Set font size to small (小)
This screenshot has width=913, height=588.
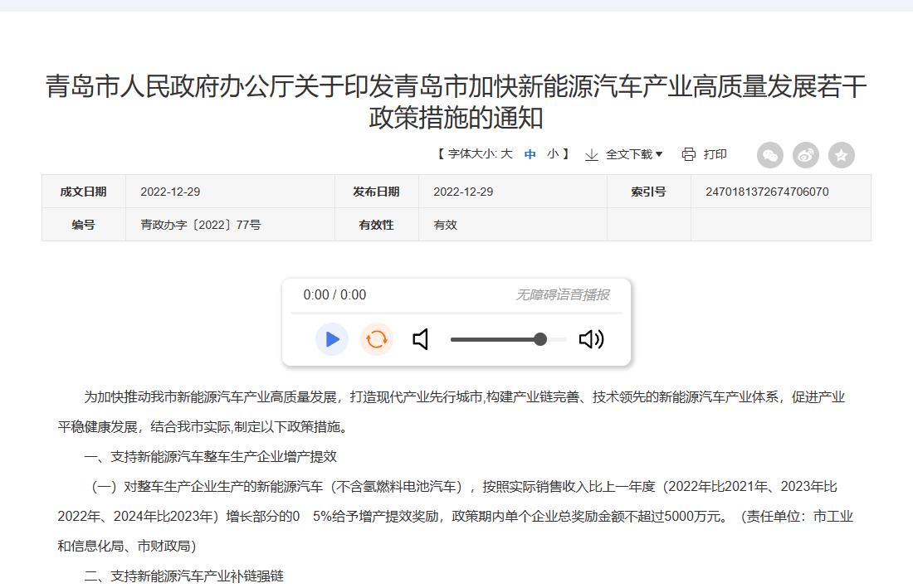pyautogui.click(x=553, y=154)
